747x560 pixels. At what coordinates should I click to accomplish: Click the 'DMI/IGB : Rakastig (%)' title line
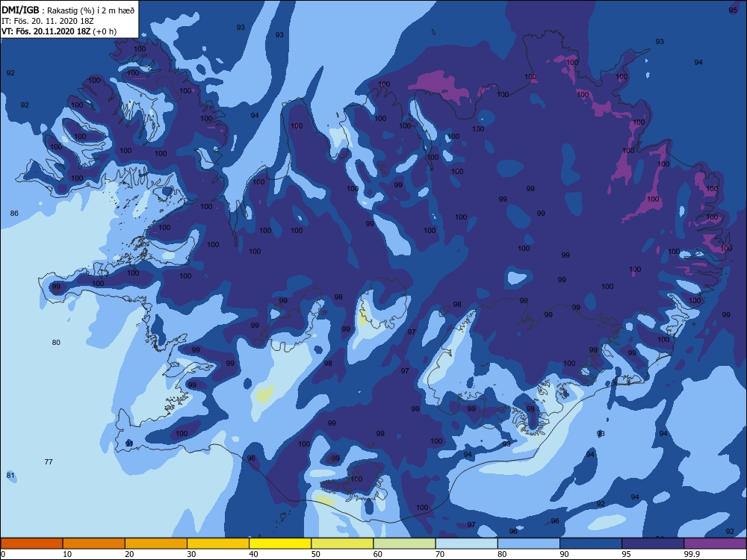tap(68, 10)
